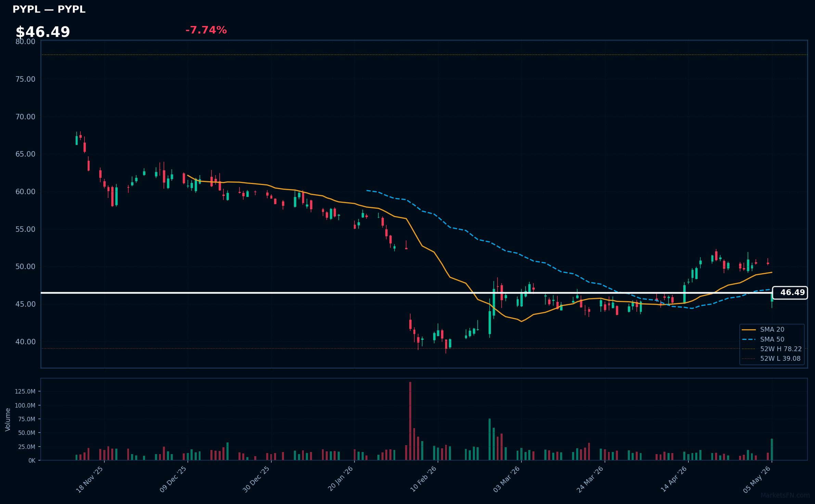815x504 pixels.
Task: Click the 03 Mar '26 date label
Action: pyautogui.click(x=506, y=479)
